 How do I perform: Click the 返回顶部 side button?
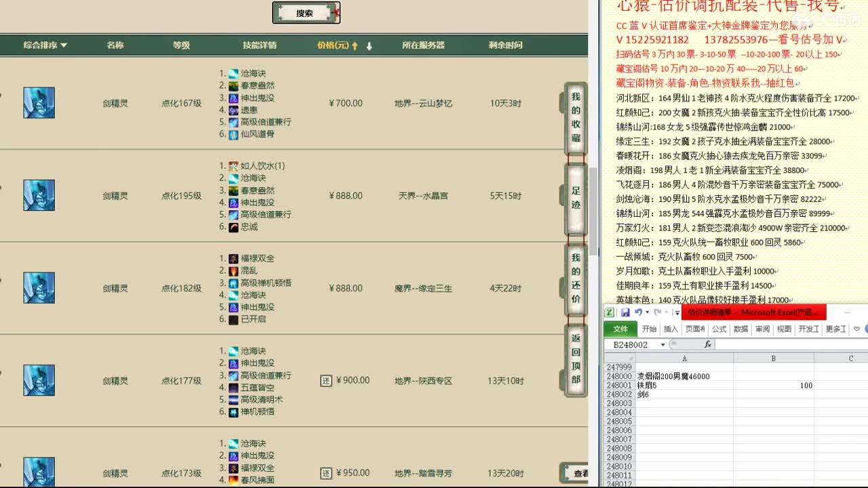coord(575,360)
